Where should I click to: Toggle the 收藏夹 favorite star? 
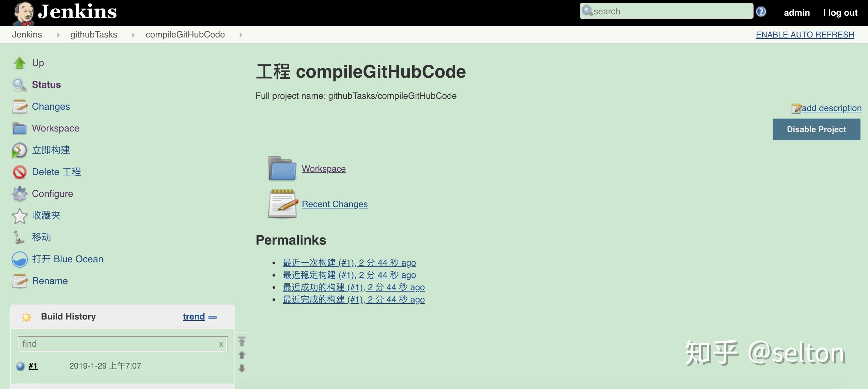(x=19, y=215)
